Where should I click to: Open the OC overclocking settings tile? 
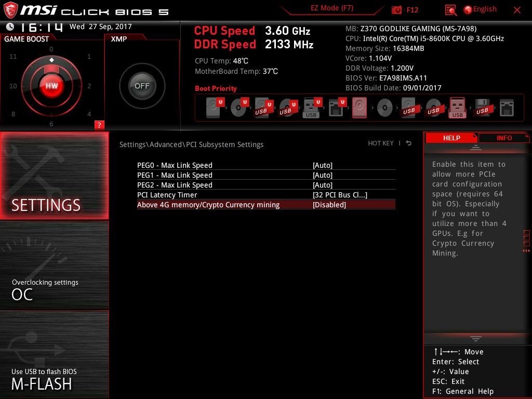pyautogui.click(x=54, y=265)
